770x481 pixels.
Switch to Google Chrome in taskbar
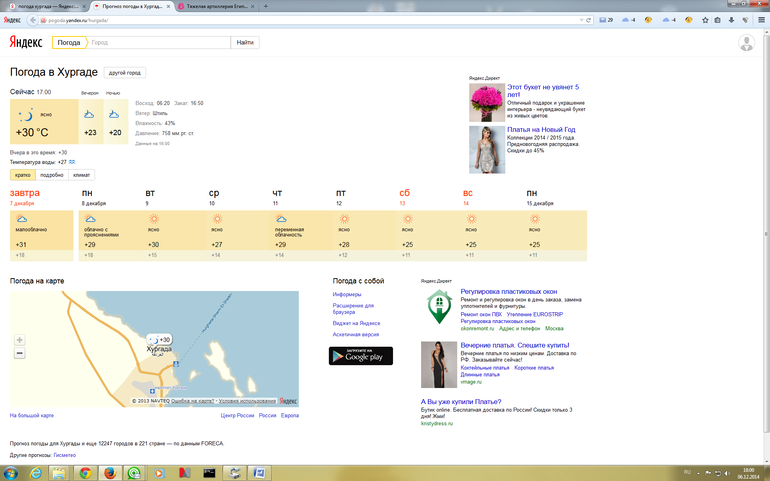click(85, 473)
